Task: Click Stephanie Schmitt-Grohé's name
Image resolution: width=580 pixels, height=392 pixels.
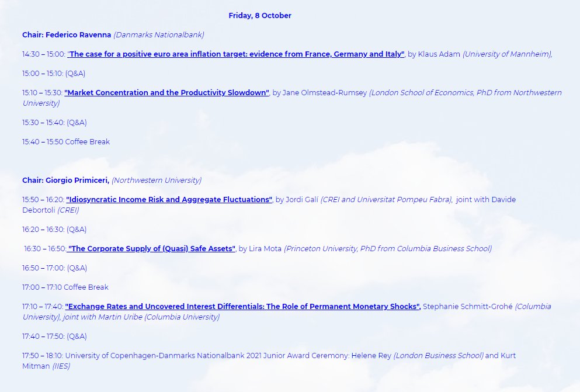Action: pos(467,306)
